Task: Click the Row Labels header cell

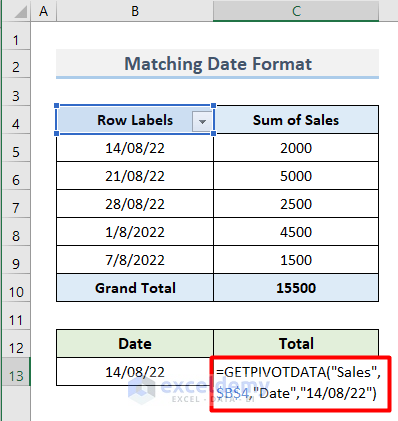Action: point(135,120)
